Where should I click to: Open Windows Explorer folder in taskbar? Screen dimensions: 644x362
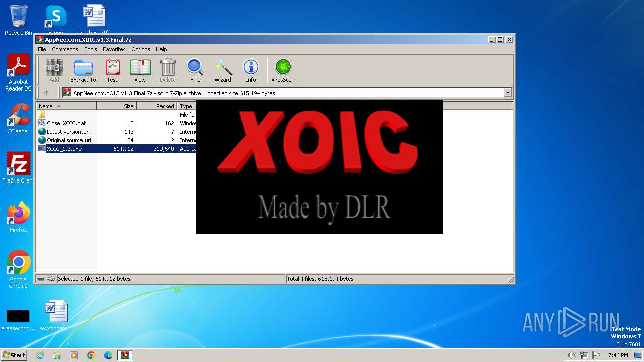57,355
